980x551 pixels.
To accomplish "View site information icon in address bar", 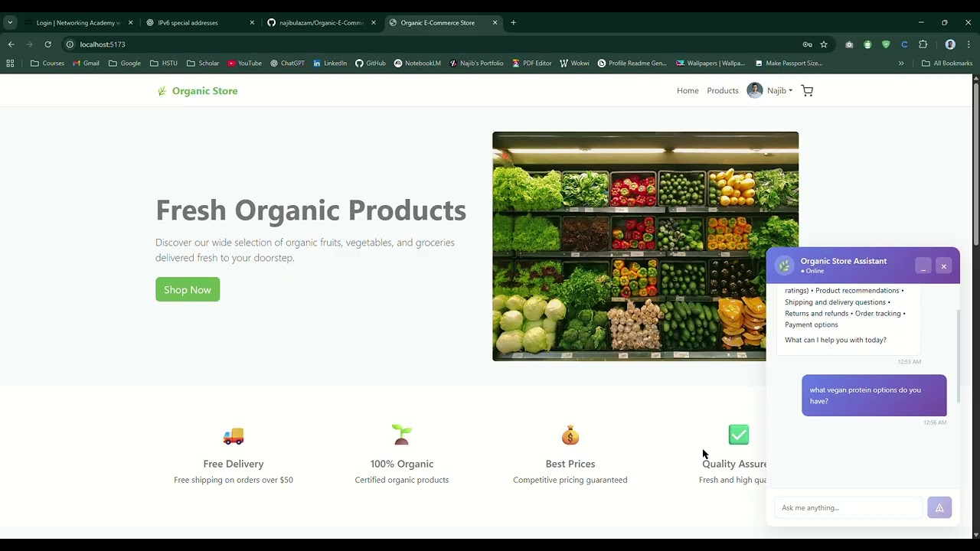I will point(70,44).
